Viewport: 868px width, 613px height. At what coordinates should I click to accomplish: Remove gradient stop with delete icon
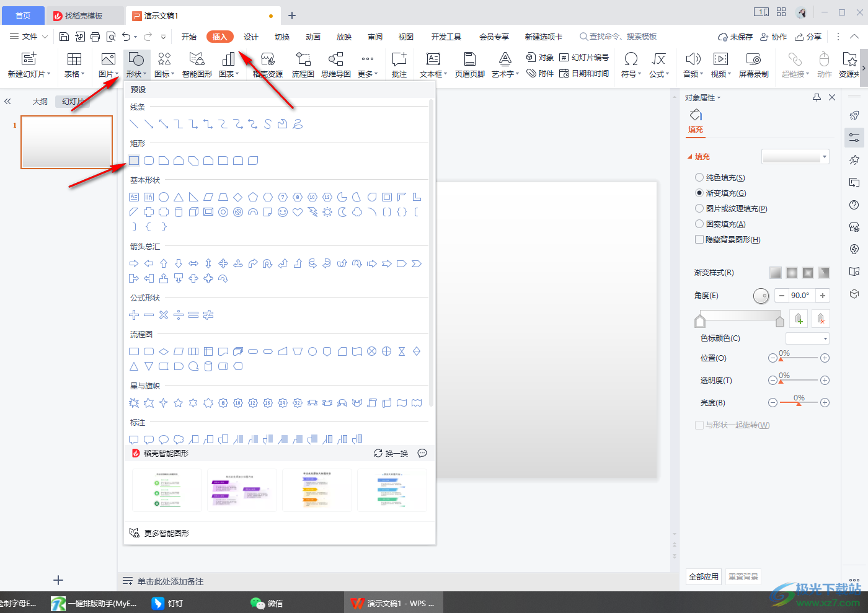coord(821,319)
